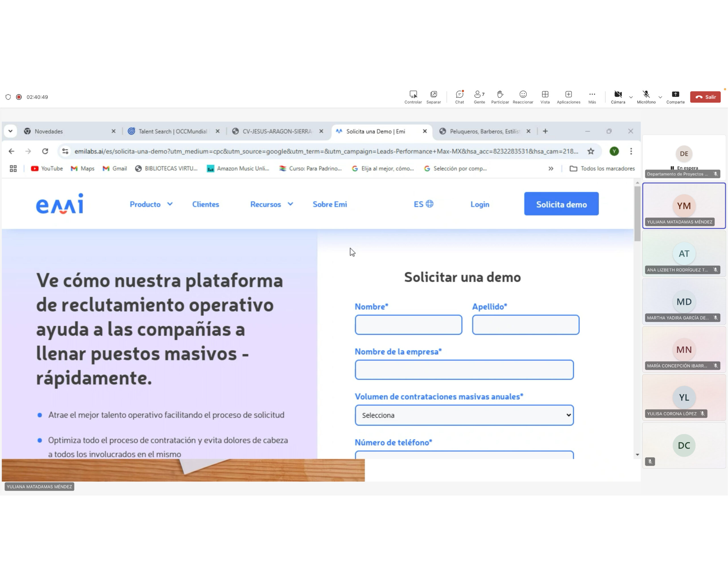Screen dimensions: 728x582
Task: Switch to CV-JESUS-ARAGON-SIERRA tab
Action: [277, 131]
